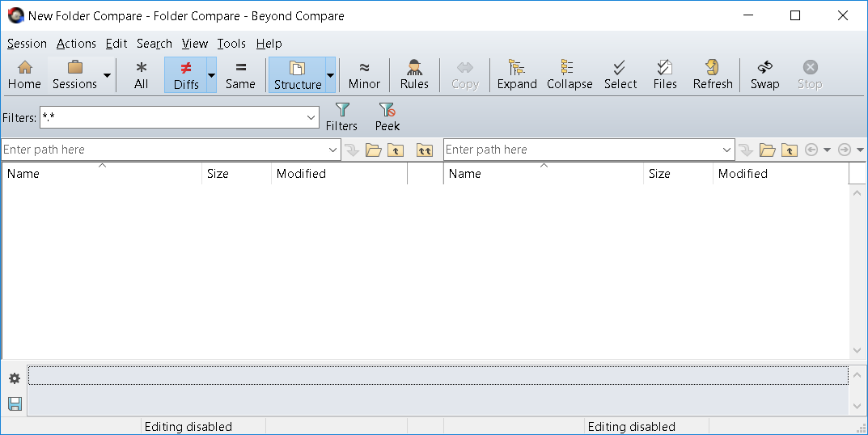Image resolution: width=868 pixels, height=435 pixels.
Task: Click right 'Editing disabled' status text
Action: tap(632, 427)
